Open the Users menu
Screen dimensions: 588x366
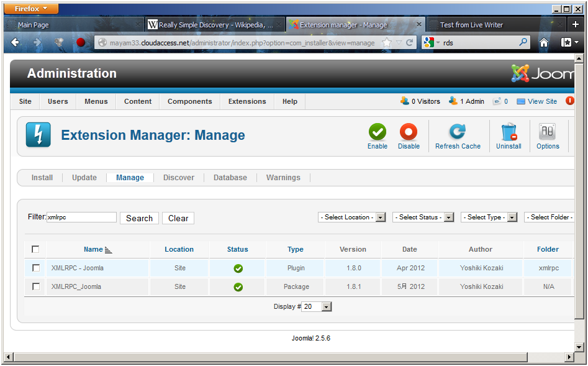(x=58, y=101)
